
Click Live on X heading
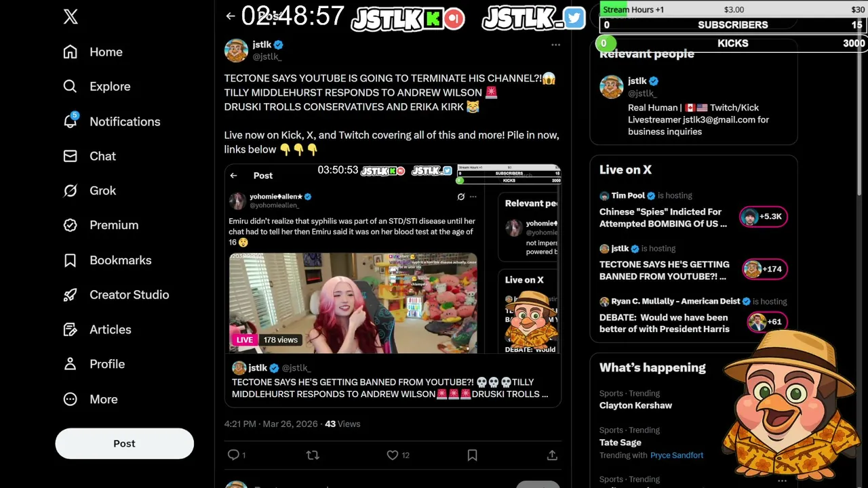(x=625, y=169)
